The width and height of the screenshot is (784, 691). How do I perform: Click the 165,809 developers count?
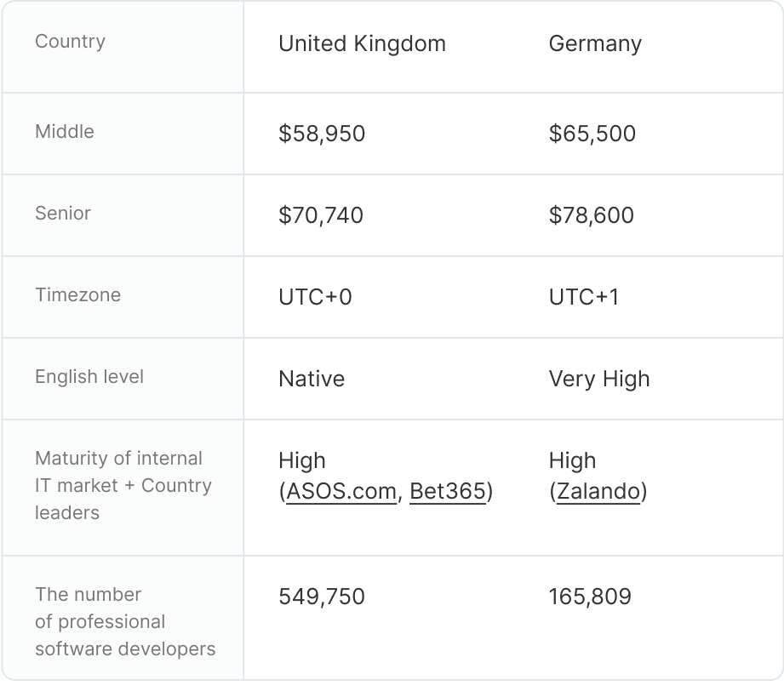click(590, 597)
